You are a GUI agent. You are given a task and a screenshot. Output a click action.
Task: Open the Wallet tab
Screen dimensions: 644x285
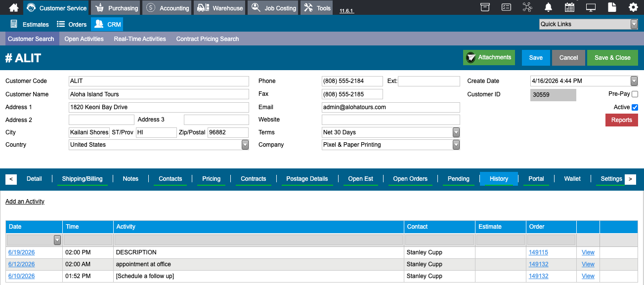[x=572, y=179]
